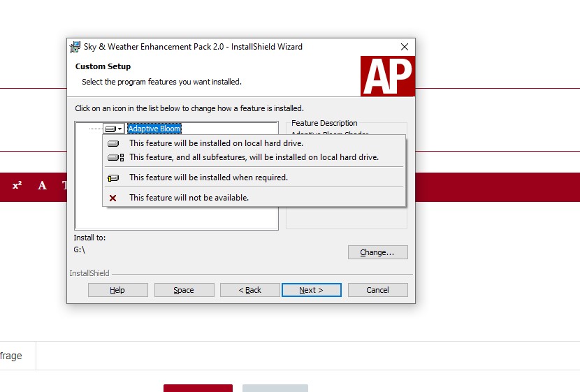
Task: Click the font 'A' icon in background toolbar
Action: [x=42, y=185]
